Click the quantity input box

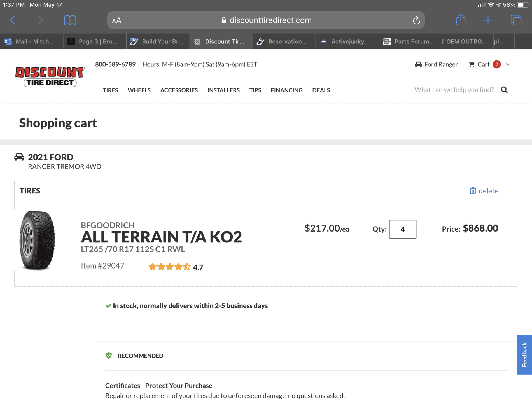(x=403, y=229)
